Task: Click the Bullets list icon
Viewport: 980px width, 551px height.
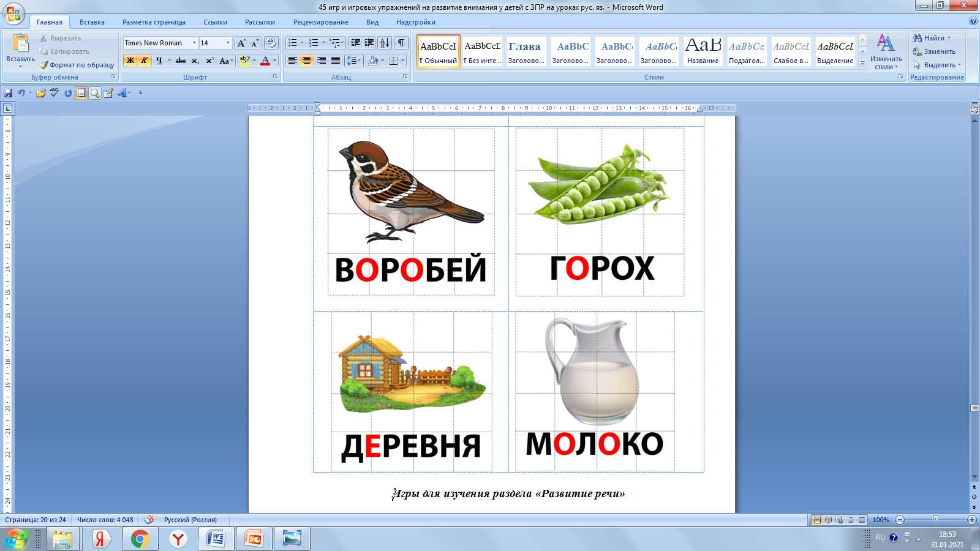Action: pyautogui.click(x=293, y=43)
